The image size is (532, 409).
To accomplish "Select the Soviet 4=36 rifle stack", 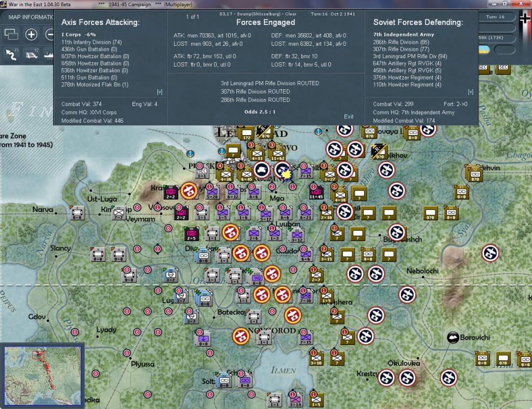I will (226, 175).
